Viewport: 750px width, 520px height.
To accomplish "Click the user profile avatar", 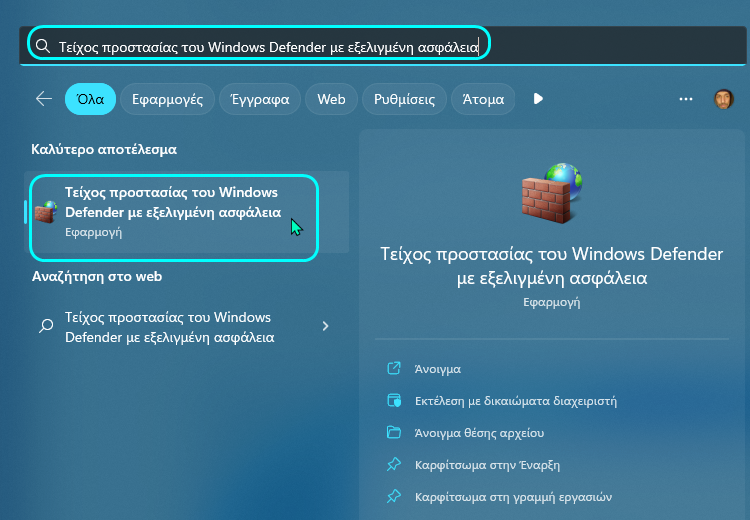I will click(724, 99).
